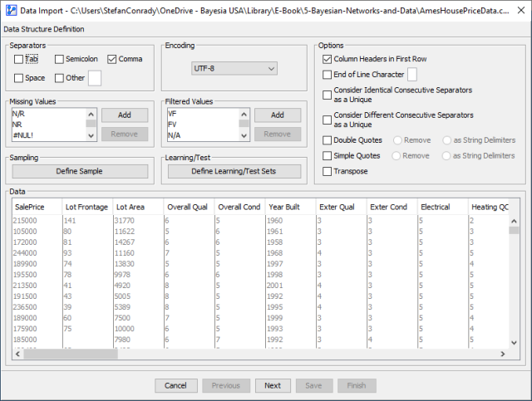This screenshot has width=532, height=401.
Task: Click the Lot Area column header
Action: [x=139, y=207]
